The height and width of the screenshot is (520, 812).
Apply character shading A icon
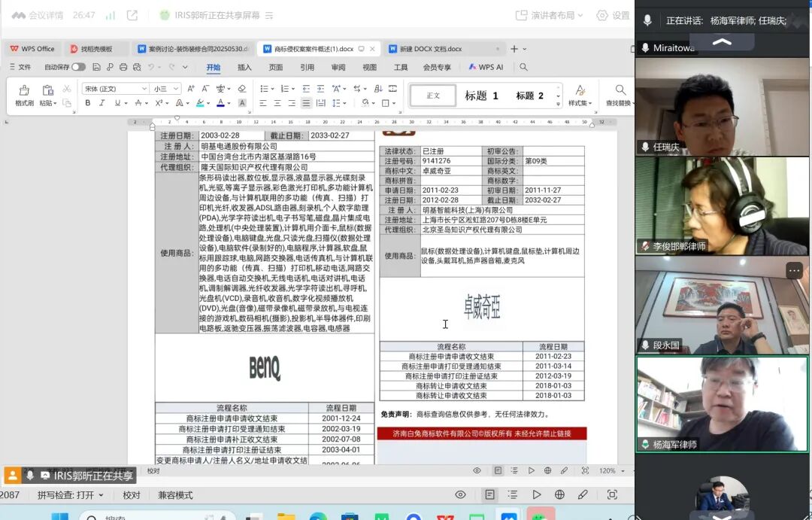242,103
